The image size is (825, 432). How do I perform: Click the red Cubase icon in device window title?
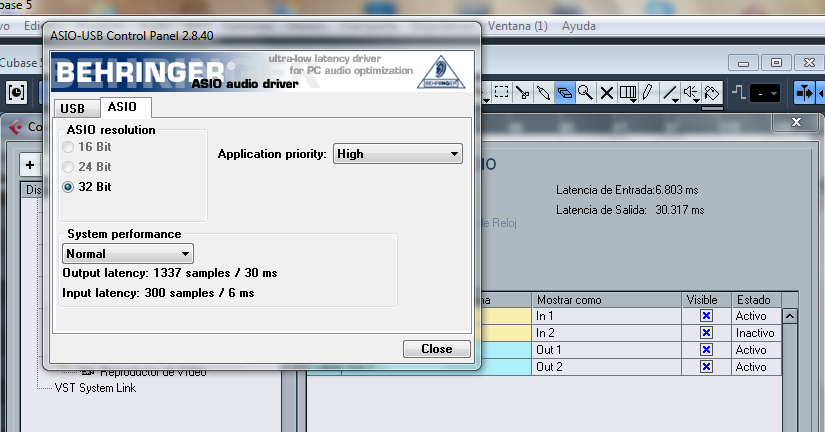click(15, 127)
